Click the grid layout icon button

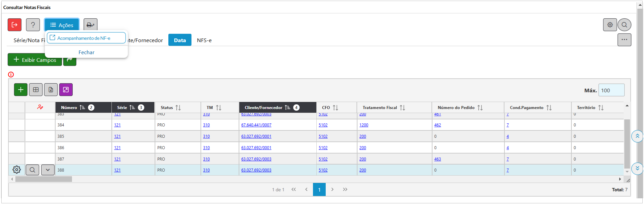click(36, 90)
